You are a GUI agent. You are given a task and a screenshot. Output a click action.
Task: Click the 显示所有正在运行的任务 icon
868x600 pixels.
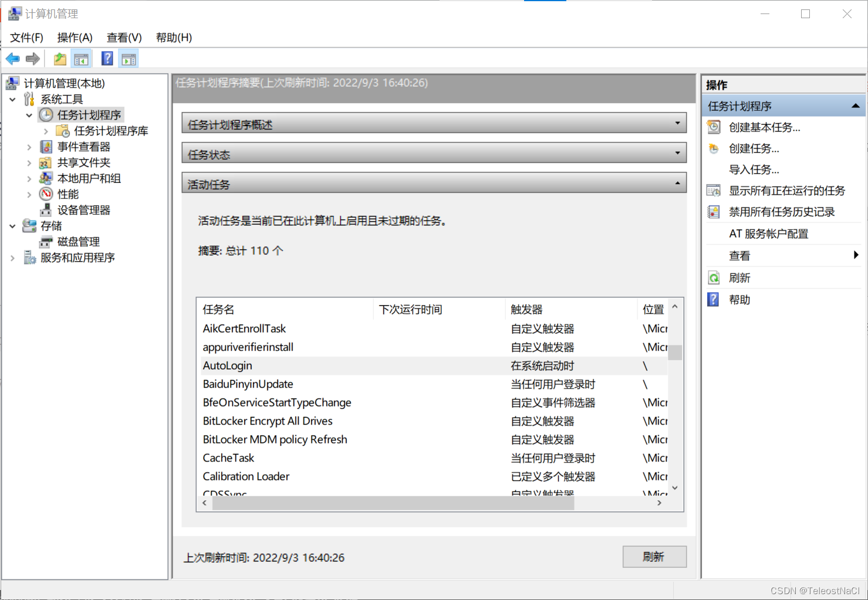(713, 190)
